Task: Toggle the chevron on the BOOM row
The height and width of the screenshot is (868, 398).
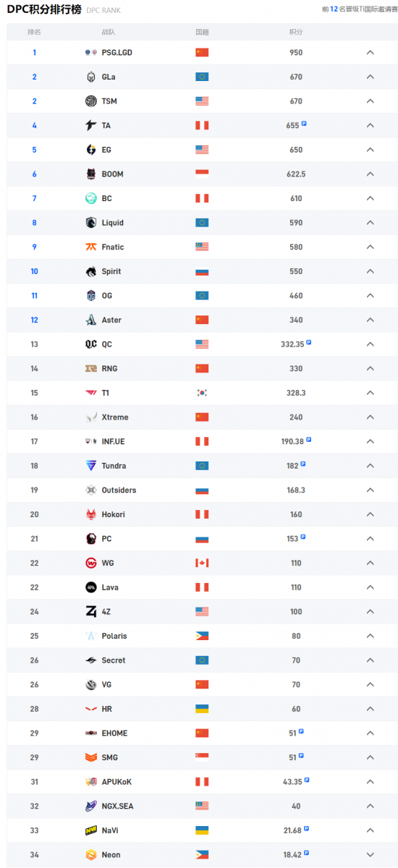Action: point(370,174)
